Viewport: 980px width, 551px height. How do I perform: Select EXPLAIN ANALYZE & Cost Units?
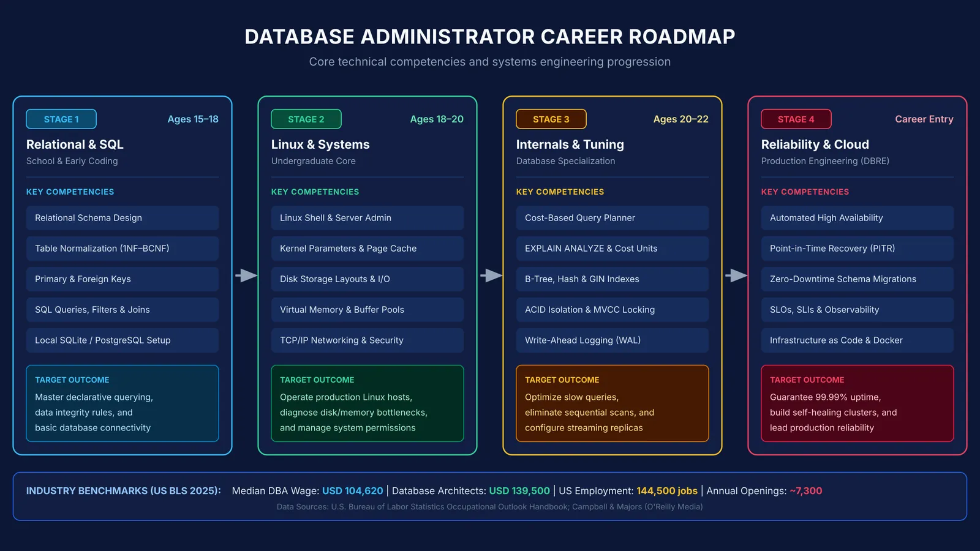pyautogui.click(x=612, y=249)
